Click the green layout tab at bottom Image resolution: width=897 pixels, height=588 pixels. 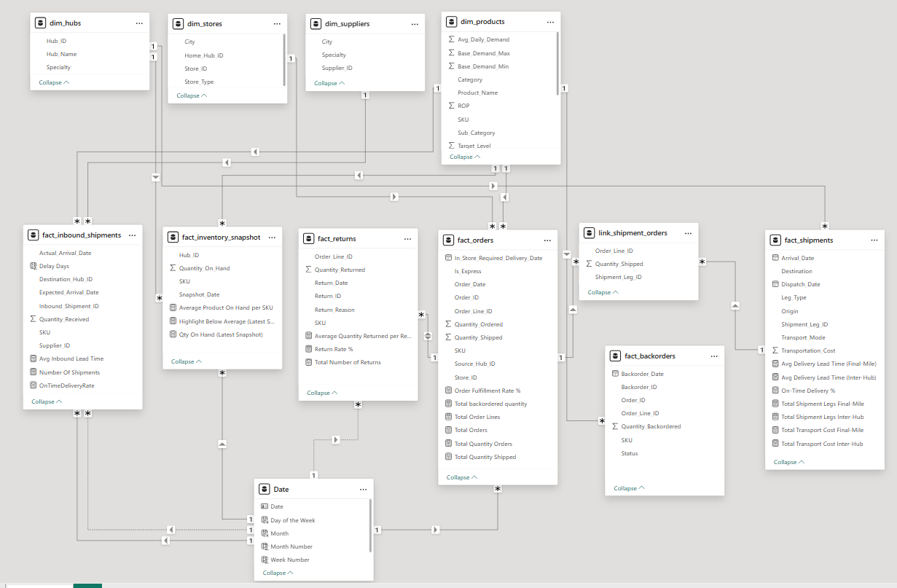pos(87,585)
